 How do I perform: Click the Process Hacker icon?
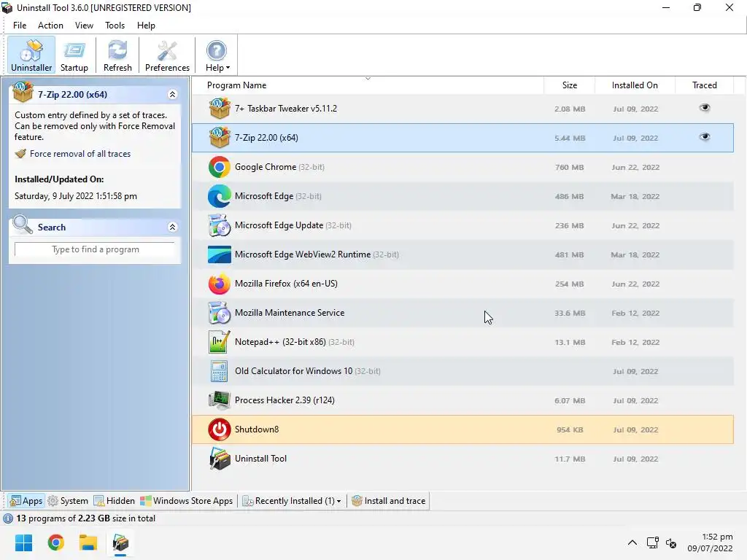pyautogui.click(x=219, y=400)
